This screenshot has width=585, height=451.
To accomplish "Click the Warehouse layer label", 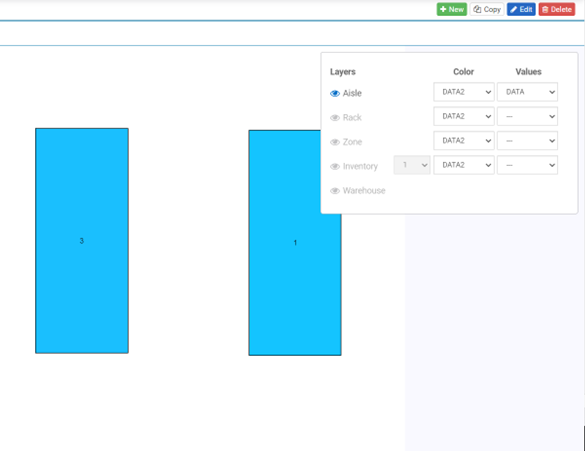I will pos(364,191).
